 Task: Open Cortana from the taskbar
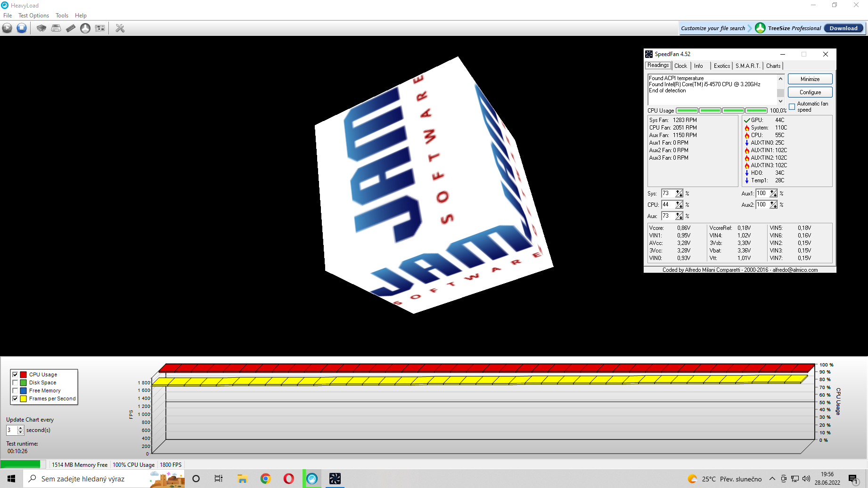coord(196,479)
